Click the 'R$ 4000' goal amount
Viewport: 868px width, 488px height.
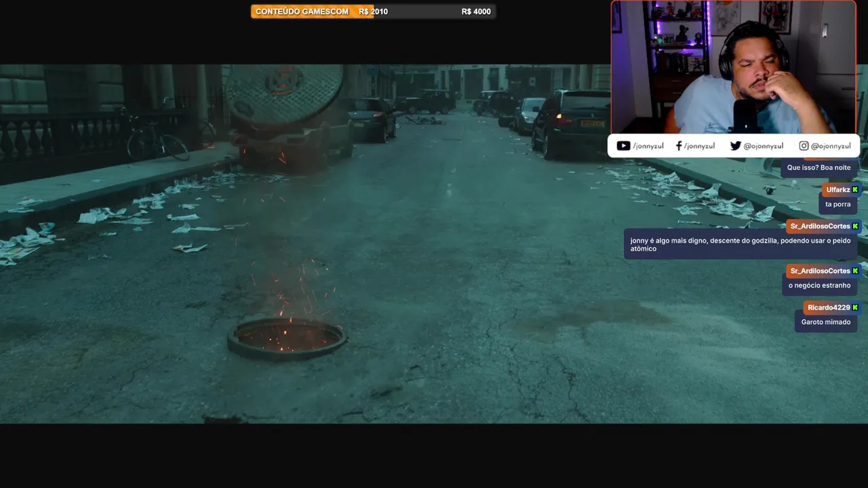click(476, 12)
